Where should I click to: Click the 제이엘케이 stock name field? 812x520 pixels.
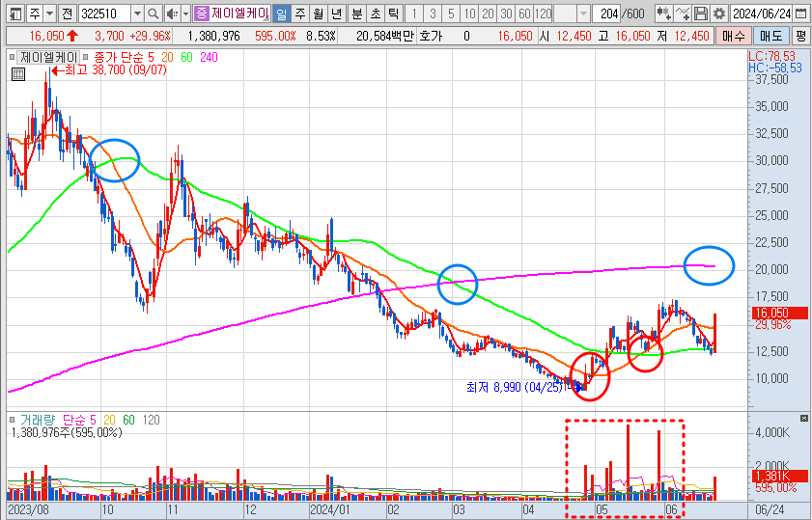pos(239,14)
